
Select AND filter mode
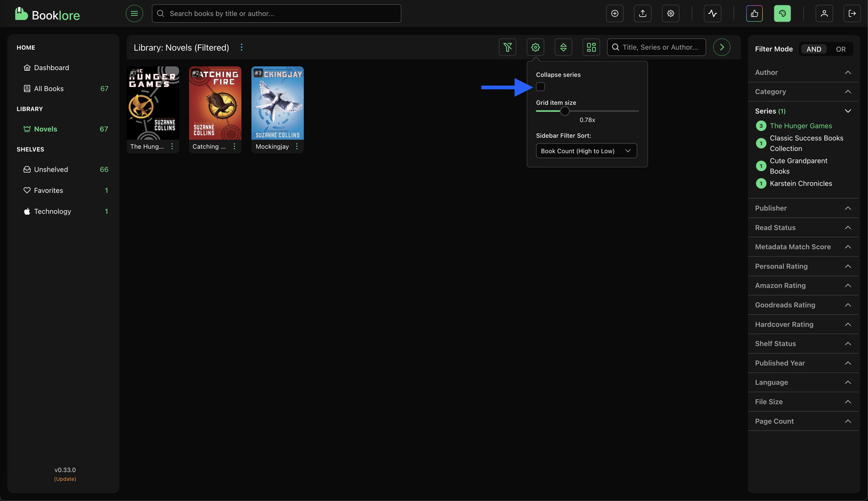[x=814, y=49]
